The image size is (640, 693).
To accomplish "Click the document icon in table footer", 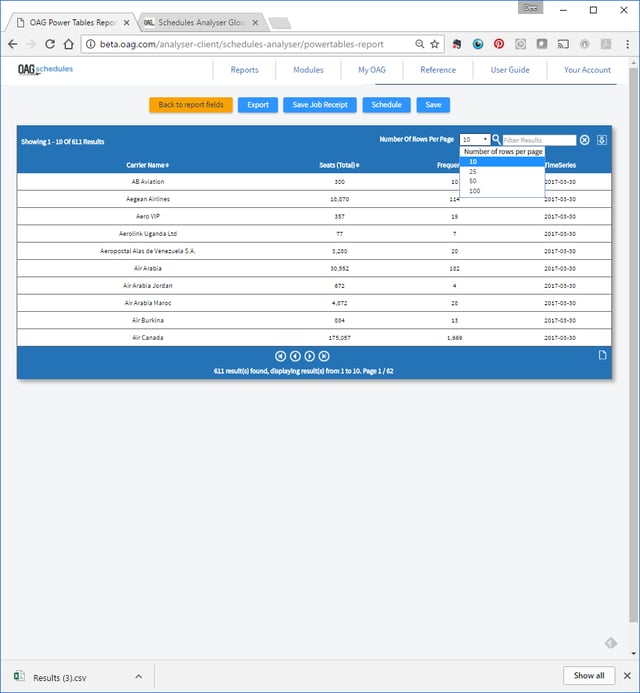I will [602, 355].
